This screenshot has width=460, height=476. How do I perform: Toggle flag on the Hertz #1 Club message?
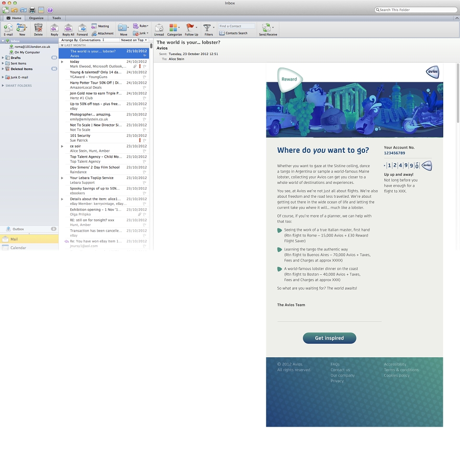point(145,98)
